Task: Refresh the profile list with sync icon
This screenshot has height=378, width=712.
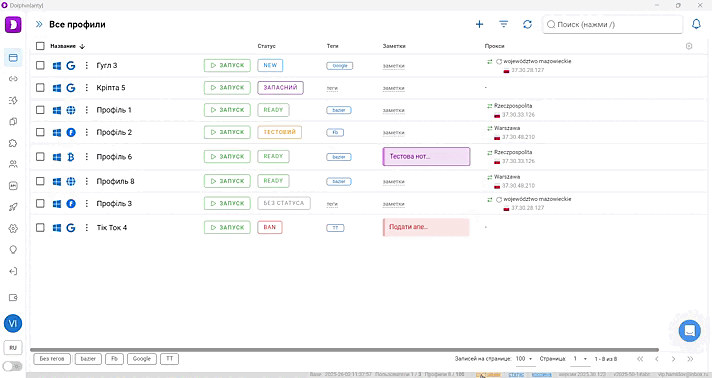Action: 527,25
